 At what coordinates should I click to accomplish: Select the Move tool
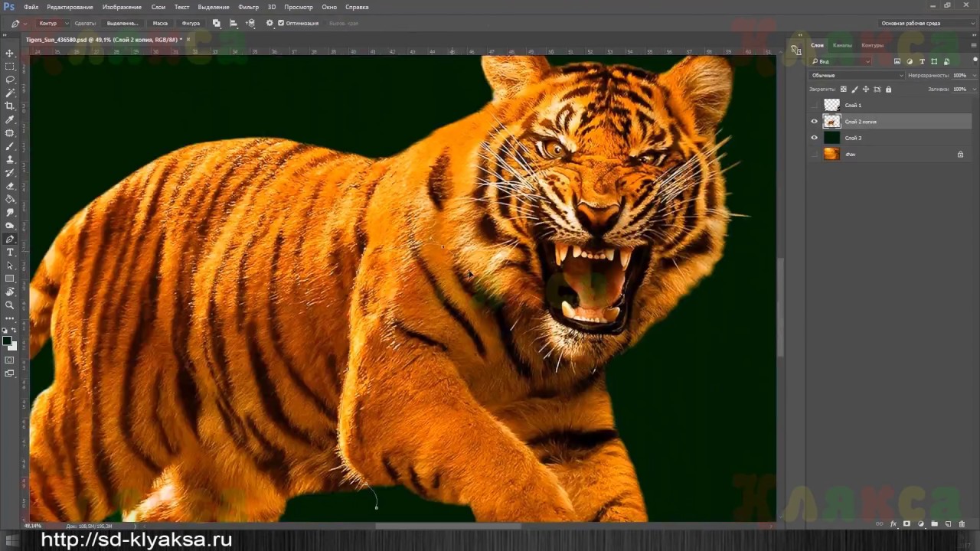pyautogui.click(x=10, y=53)
